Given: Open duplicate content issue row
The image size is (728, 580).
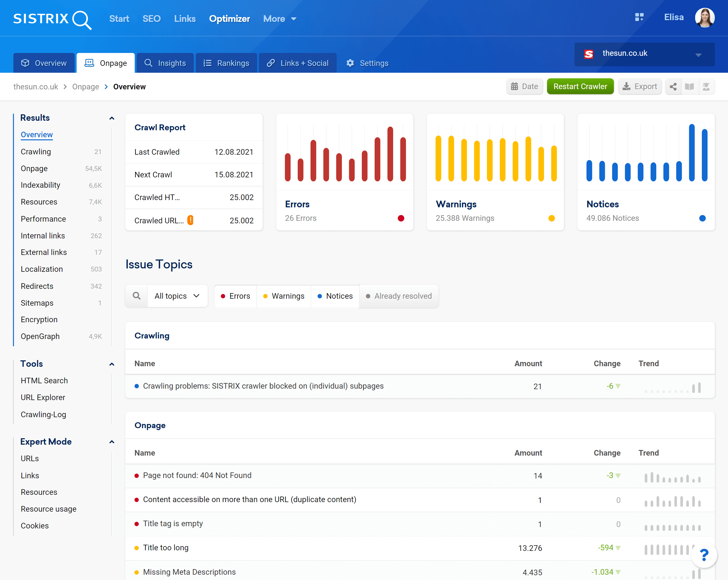Looking at the screenshot, I should pyautogui.click(x=420, y=500).
